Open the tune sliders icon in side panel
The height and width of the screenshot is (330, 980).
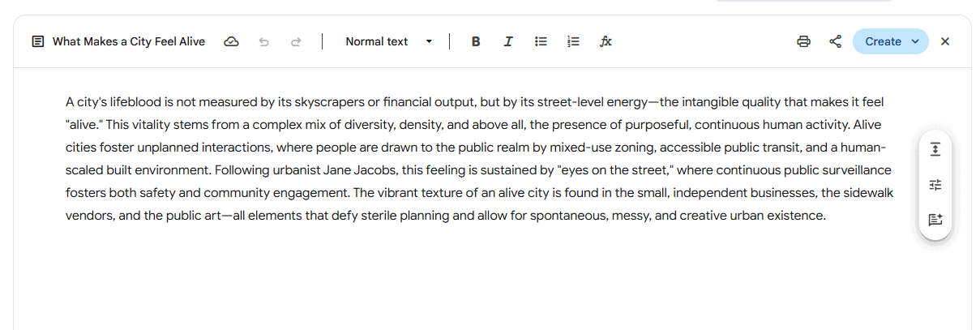[x=935, y=185]
